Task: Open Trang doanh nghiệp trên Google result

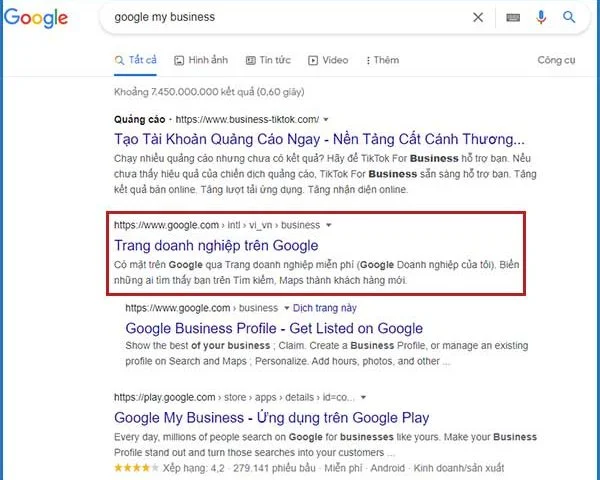Action: click(x=216, y=245)
